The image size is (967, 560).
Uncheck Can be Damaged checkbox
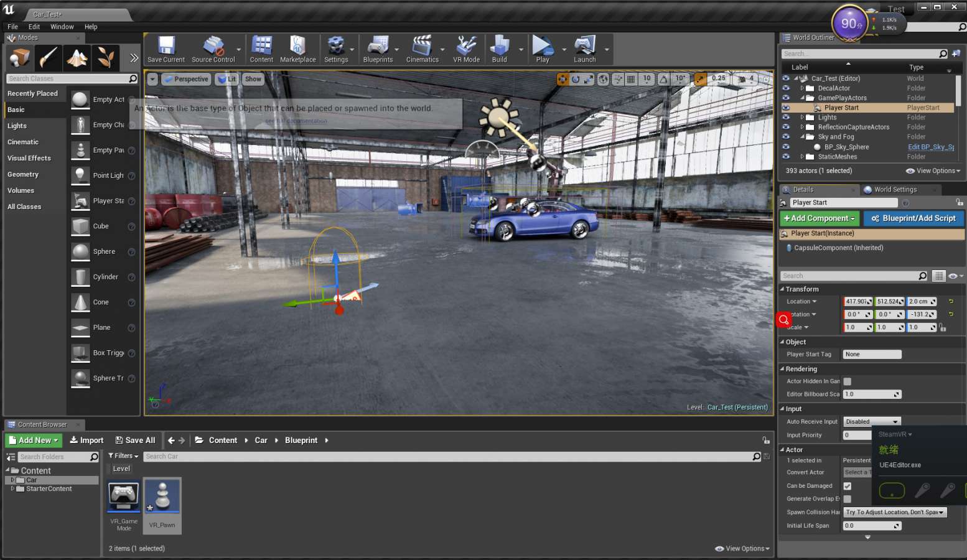(847, 486)
